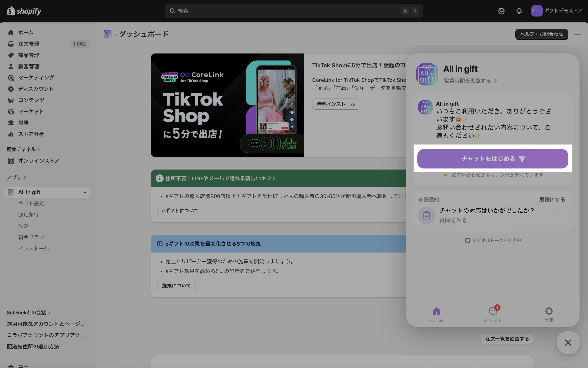Open 料金プラン in the sidebar
Screen dimensions: 588x368
pos(31,237)
